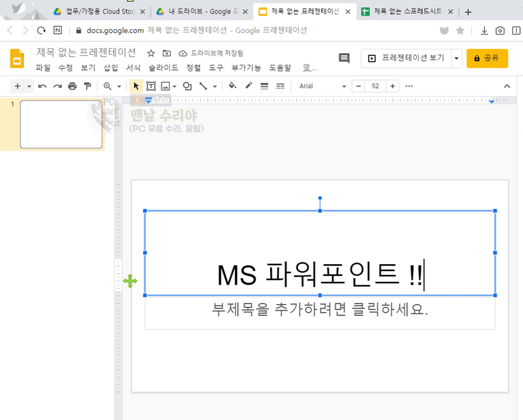
Task: Open the border color pencil
Action: click(249, 86)
